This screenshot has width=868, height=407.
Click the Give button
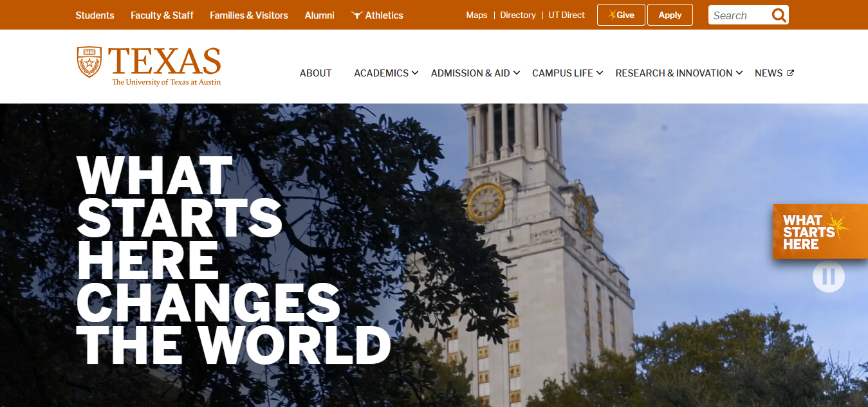(x=621, y=15)
